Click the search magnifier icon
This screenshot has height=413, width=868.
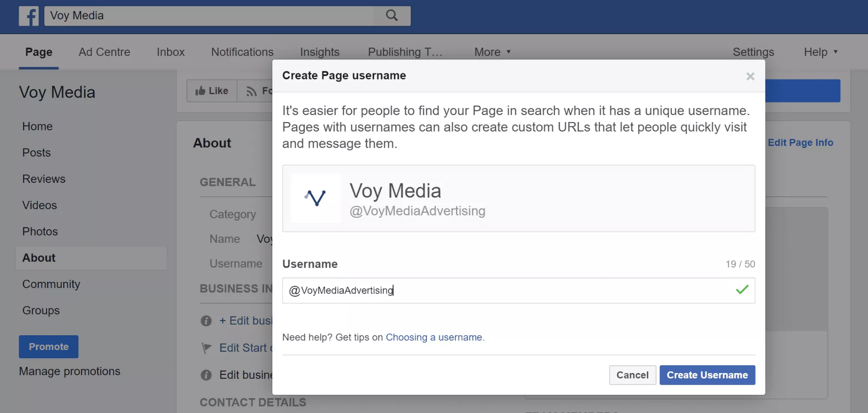click(392, 16)
